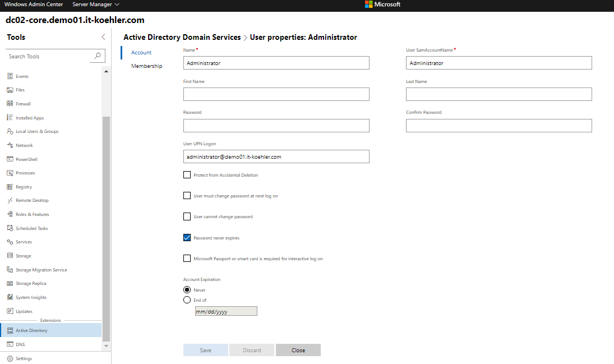The height and width of the screenshot is (364, 614).
Task: Check User cannot change password
Action: coord(187,216)
